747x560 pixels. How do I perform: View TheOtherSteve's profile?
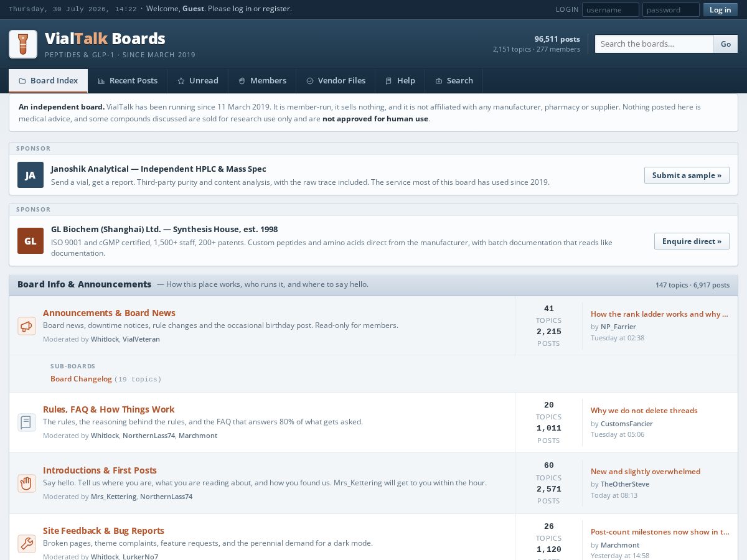pos(625,484)
